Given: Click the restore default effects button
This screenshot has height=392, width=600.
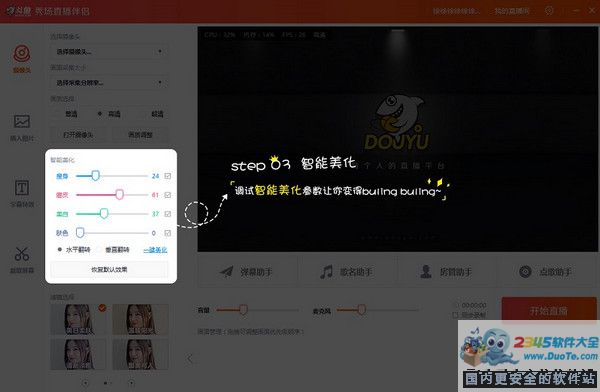Looking at the screenshot, I should [109, 270].
